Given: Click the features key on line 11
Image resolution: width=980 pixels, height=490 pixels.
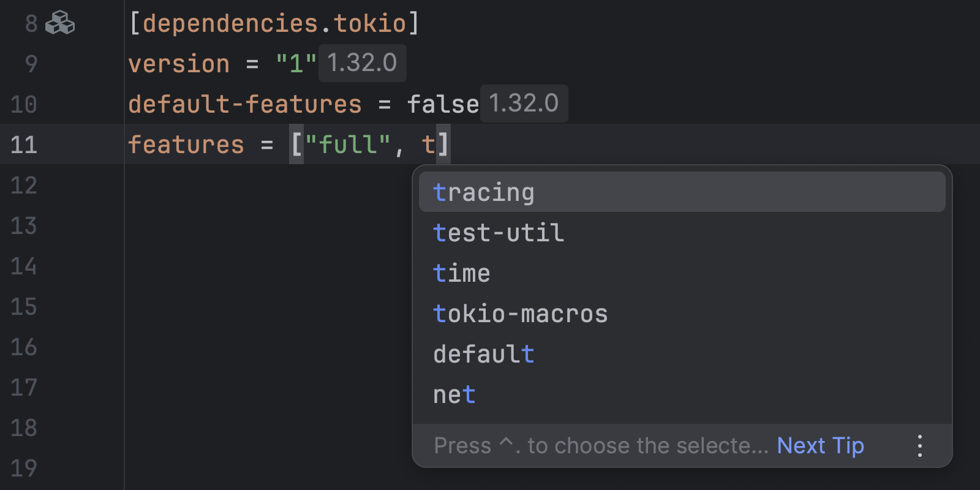Looking at the screenshot, I should 186,145.
